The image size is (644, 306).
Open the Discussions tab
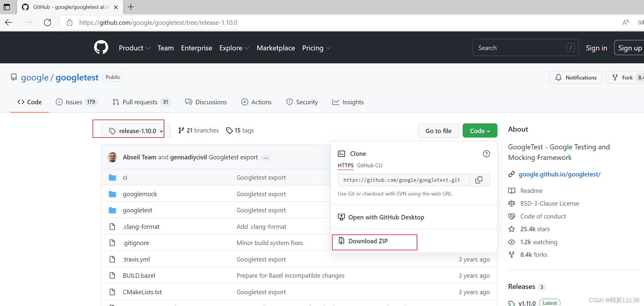[206, 102]
